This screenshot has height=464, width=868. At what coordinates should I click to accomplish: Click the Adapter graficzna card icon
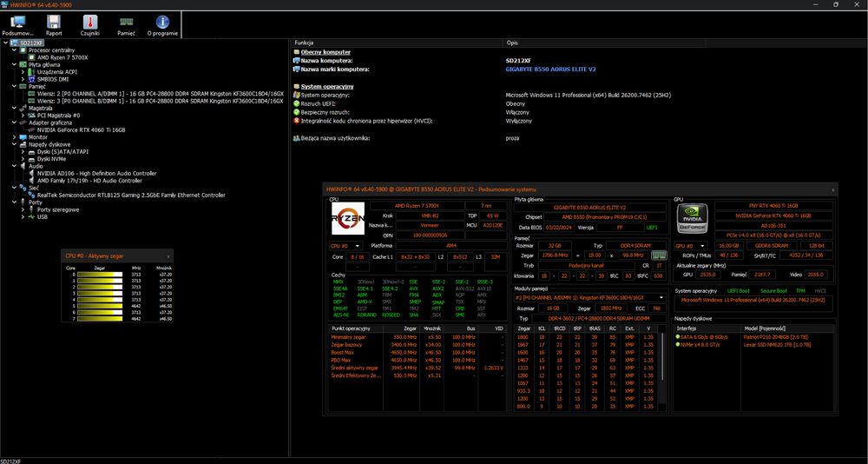pos(23,123)
